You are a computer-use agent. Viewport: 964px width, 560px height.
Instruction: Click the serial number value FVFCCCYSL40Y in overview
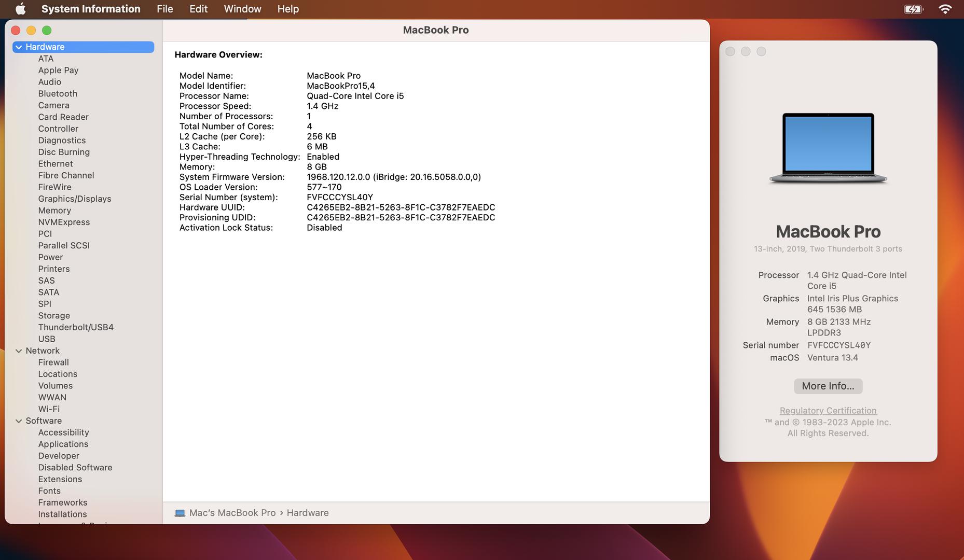point(340,197)
